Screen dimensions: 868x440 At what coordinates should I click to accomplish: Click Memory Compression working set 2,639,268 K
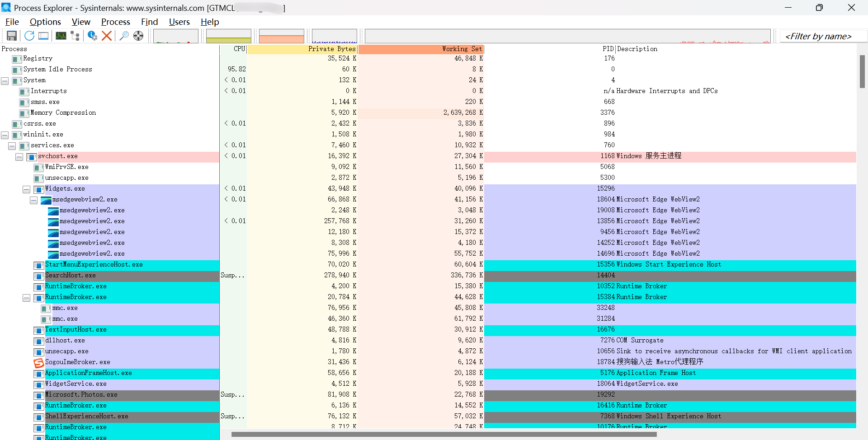pos(463,112)
